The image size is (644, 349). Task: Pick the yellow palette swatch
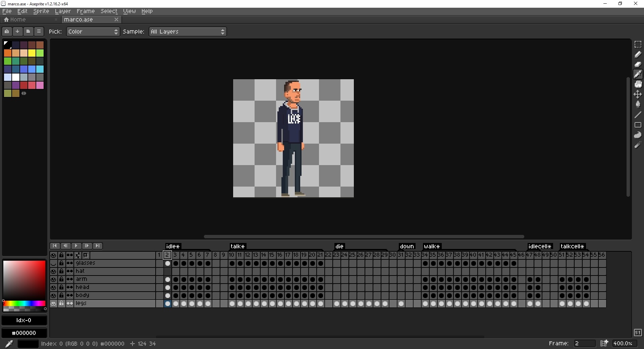(32, 53)
